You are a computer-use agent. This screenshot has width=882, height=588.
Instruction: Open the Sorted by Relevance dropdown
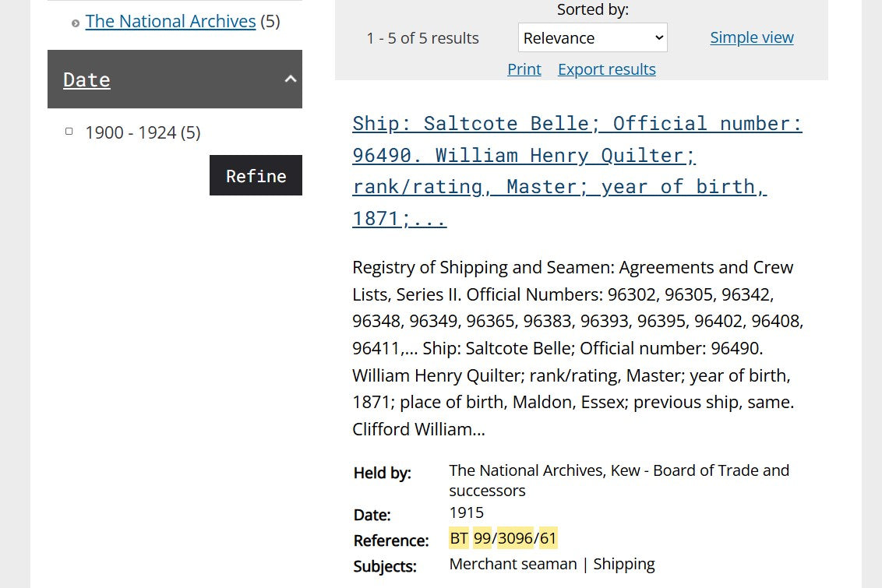pyautogui.click(x=592, y=37)
